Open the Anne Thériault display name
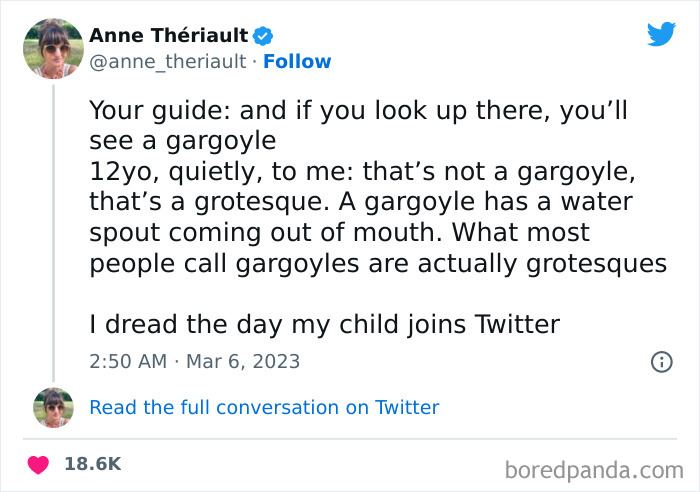The width and height of the screenshot is (700, 492). coord(169,36)
